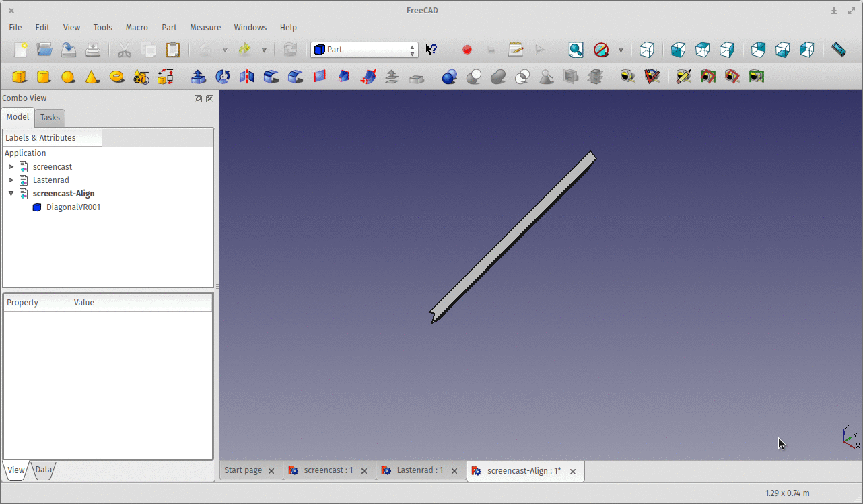This screenshot has width=863, height=504.
Task: Expand the Lastenrad document tree
Action: click(x=11, y=180)
